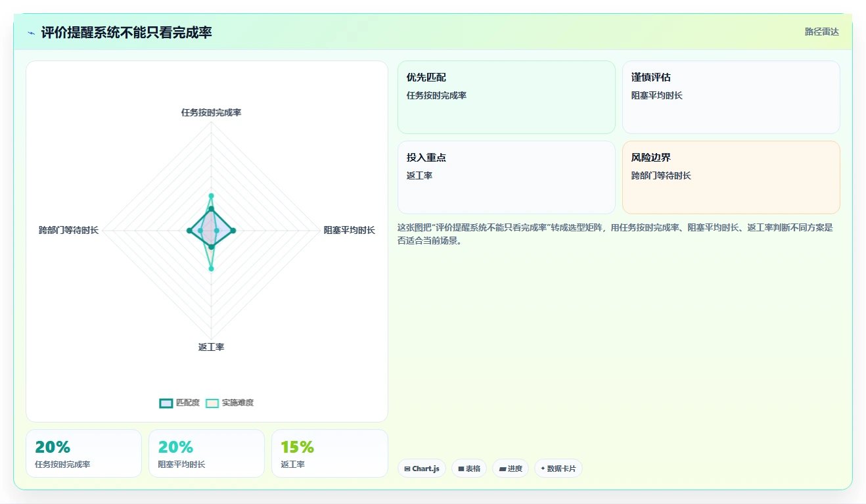Click the table icon in 表格 chip
This screenshot has width=866, height=504.
pyautogui.click(x=461, y=469)
